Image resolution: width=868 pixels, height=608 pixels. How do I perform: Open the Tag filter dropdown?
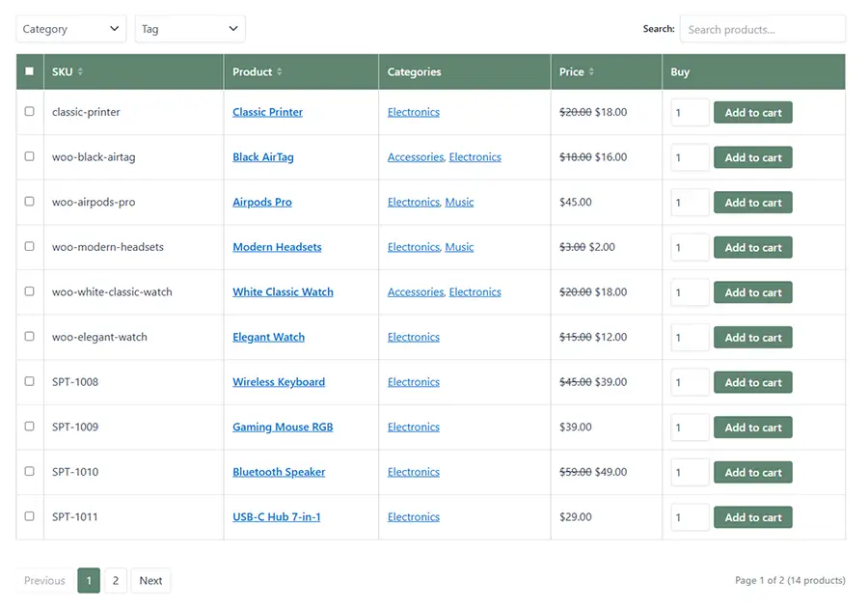point(190,29)
